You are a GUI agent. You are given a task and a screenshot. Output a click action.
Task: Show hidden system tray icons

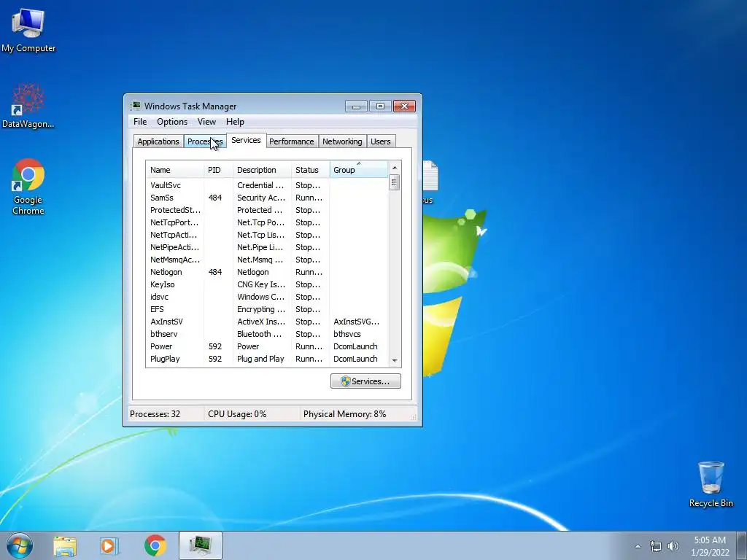638,546
